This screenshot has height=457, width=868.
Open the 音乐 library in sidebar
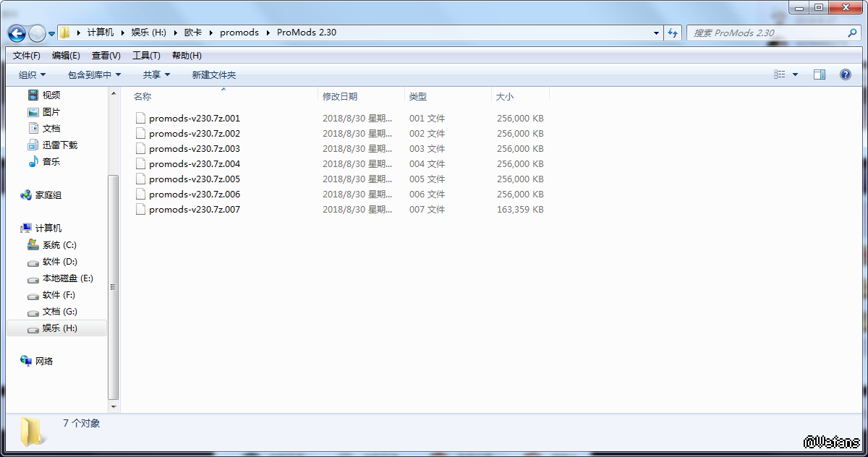(33, 162)
